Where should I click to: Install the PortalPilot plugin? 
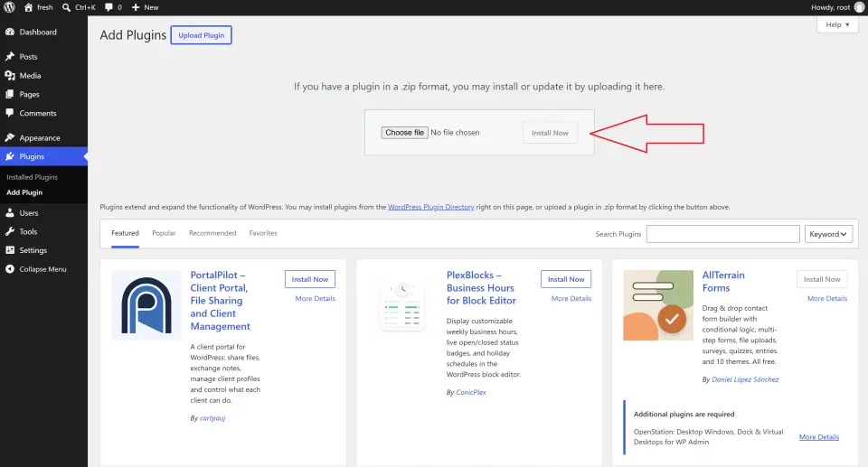[310, 279]
